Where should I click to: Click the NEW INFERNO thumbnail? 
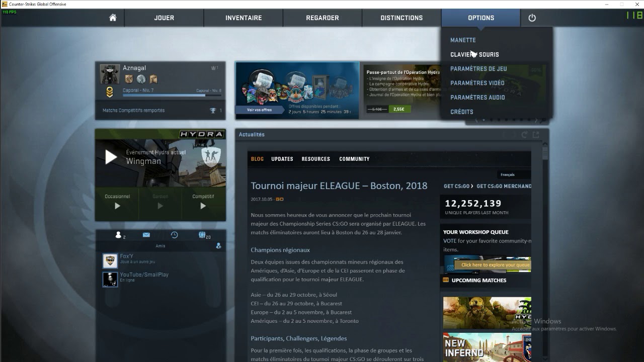pos(487,347)
